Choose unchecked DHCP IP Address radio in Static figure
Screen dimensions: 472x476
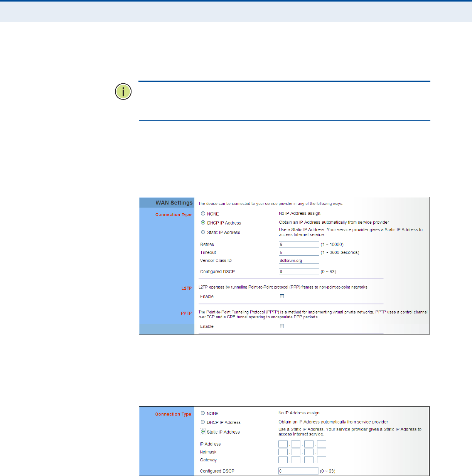(x=202, y=422)
